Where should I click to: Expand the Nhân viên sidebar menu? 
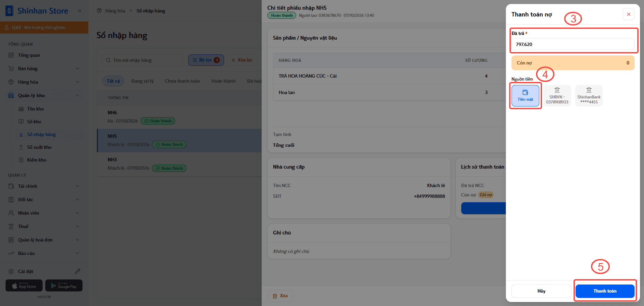point(44,213)
